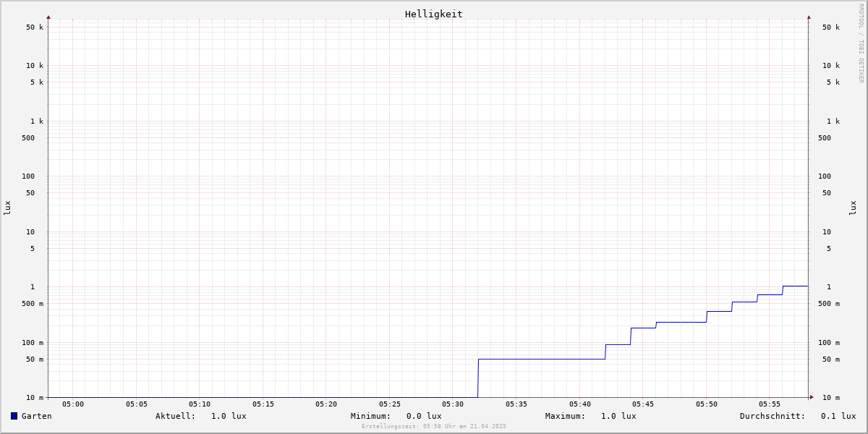Select the Maximum 1.0 lux value
Viewport: 868px width, 434px height.
[618, 416]
